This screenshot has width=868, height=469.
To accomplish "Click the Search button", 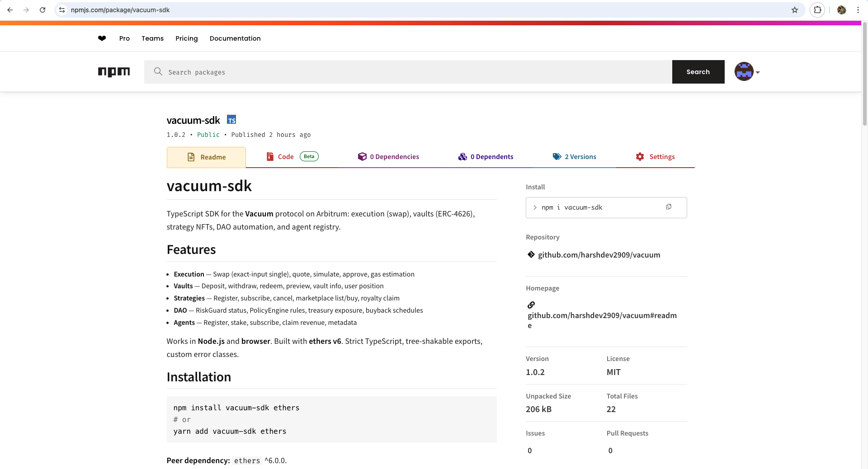I will 698,72.
